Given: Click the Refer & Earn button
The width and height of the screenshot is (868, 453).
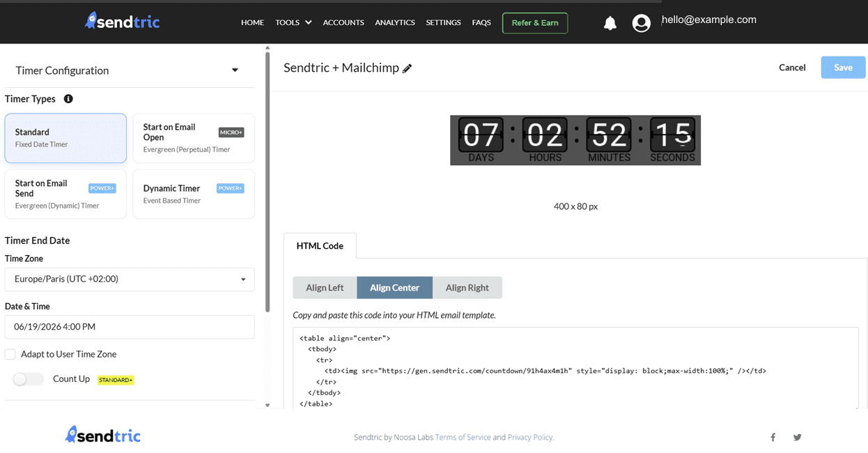Looking at the screenshot, I should point(535,23).
